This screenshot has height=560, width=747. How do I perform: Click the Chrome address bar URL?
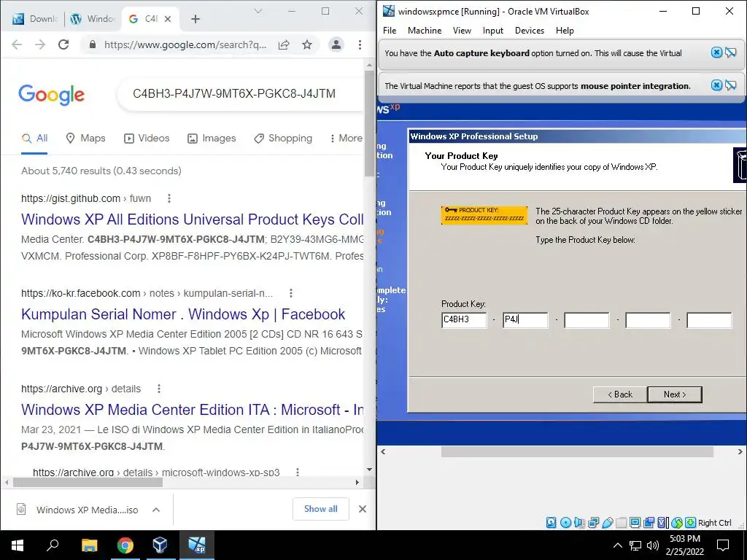tap(185, 44)
